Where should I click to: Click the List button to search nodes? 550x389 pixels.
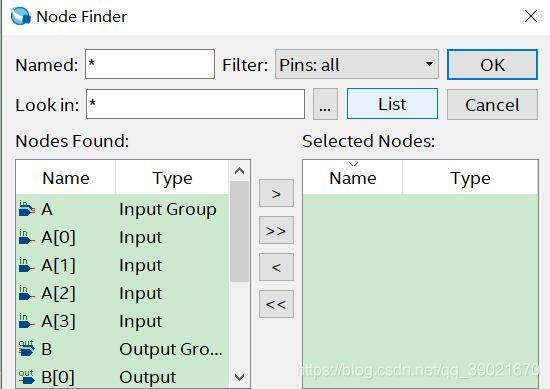(392, 104)
